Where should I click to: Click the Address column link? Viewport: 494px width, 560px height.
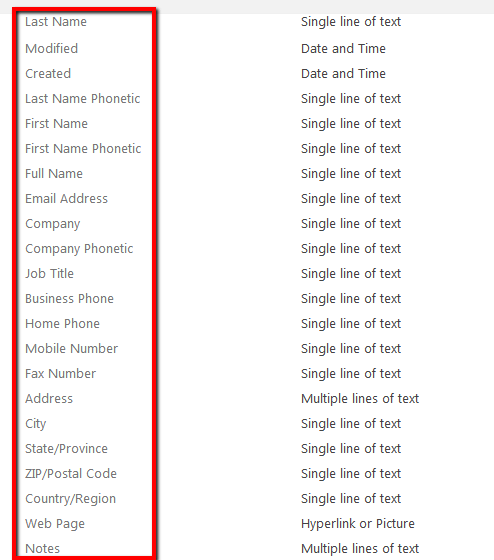pos(49,399)
